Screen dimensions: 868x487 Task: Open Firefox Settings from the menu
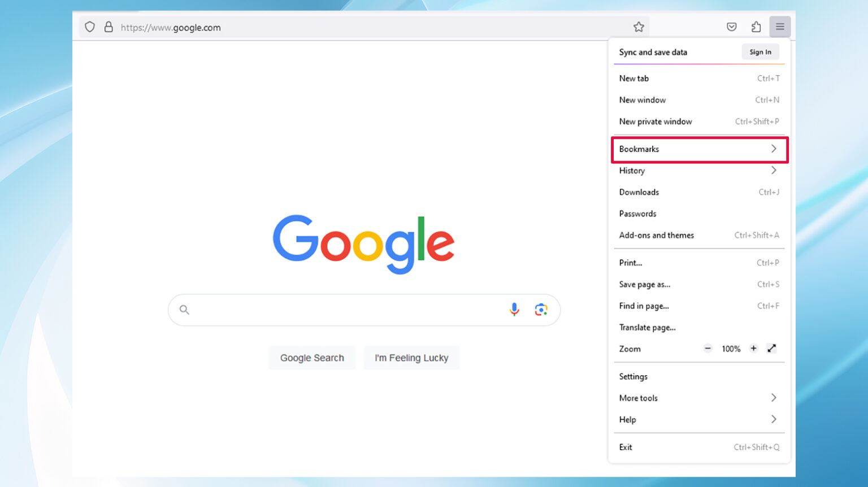click(633, 376)
